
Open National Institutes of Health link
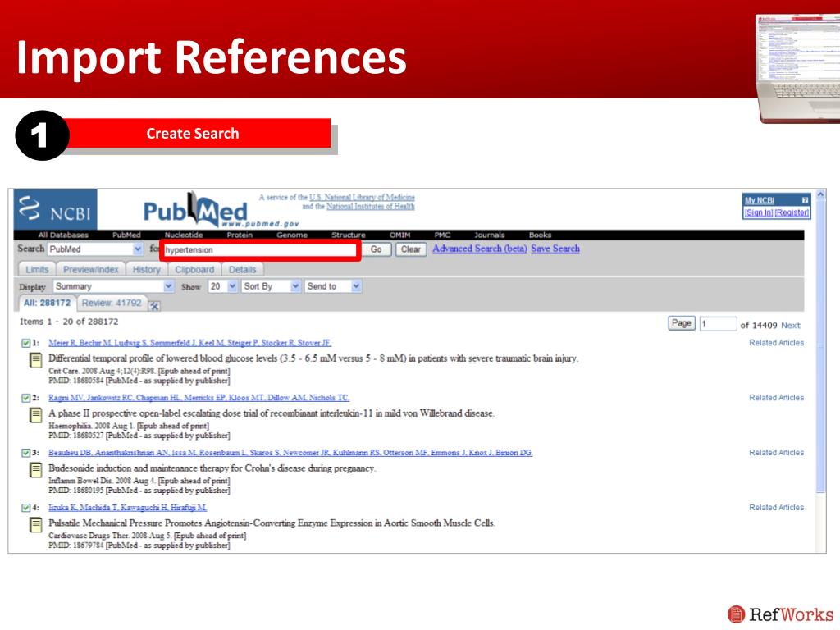(x=370, y=206)
